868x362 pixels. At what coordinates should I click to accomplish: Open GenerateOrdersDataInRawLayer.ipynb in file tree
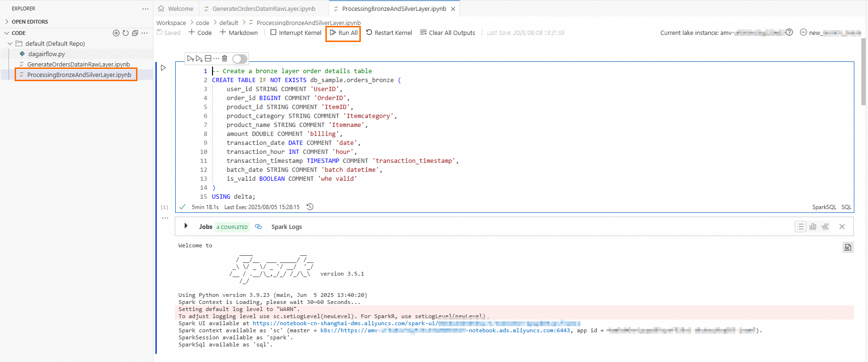point(78,64)
